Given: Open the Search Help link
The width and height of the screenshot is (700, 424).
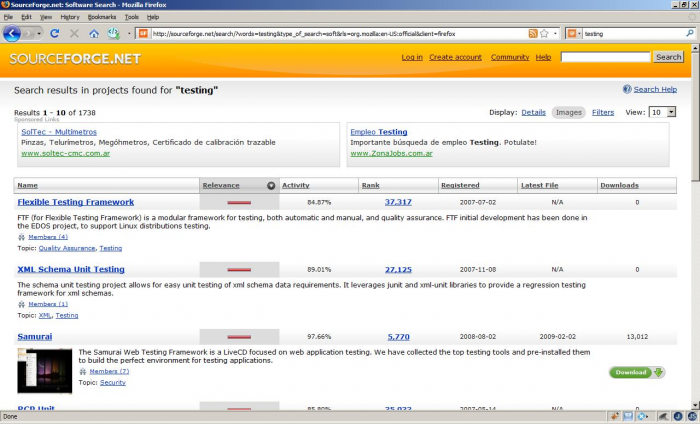Looking at the screenshot, I should (x=655, y=89).
